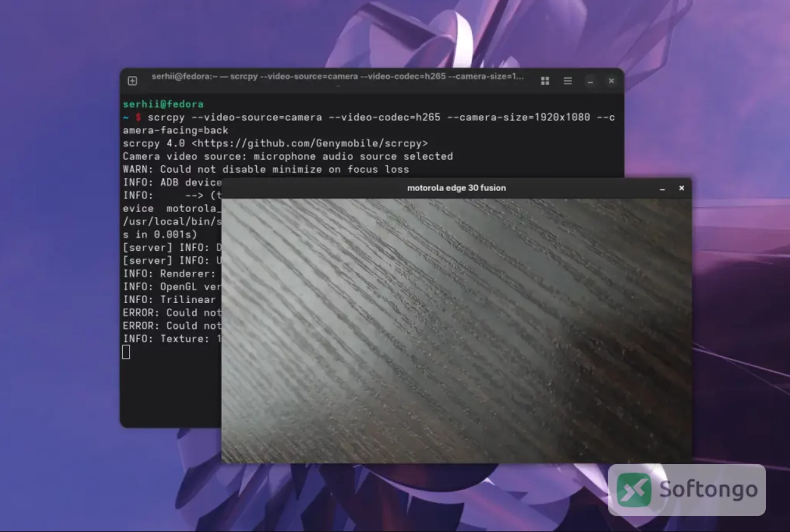Image resolution: width=790 pixels, height=532 pixels.
Task: Close the terminal window
Action: coord(611,81)
